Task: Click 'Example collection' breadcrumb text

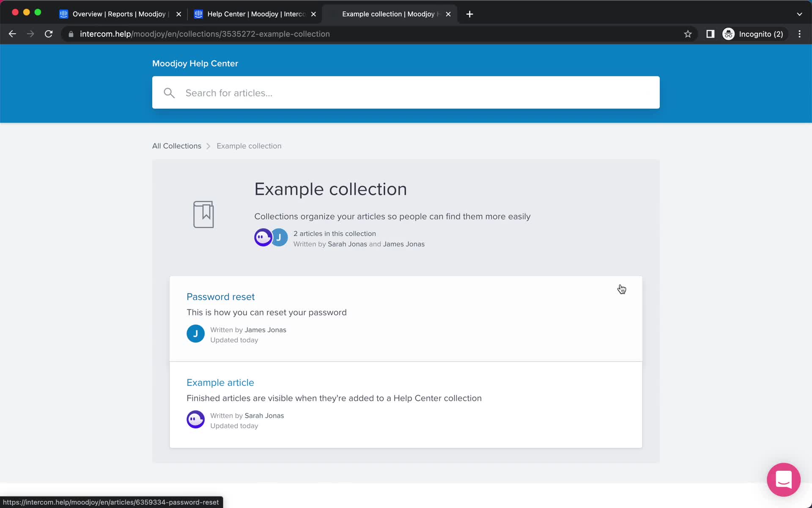Action: pos(249,146)
